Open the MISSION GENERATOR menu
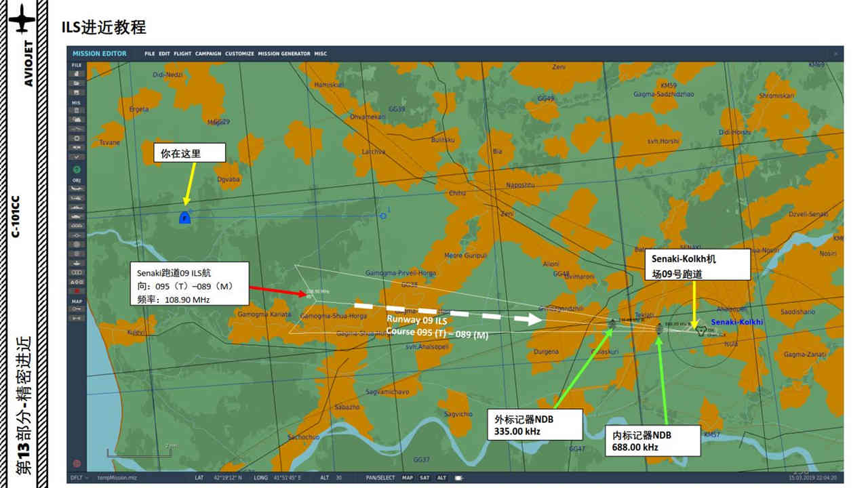 coord(283,54)
